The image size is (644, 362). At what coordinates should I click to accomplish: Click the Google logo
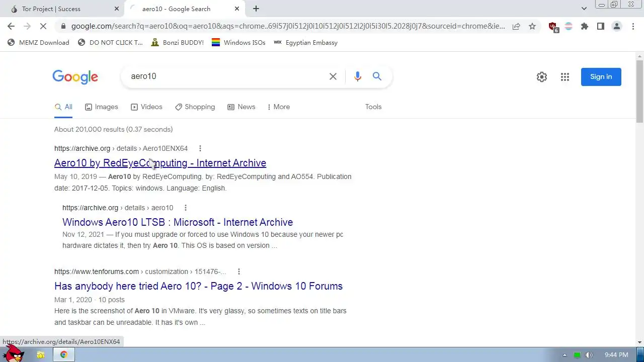click(x=75, y=77)
